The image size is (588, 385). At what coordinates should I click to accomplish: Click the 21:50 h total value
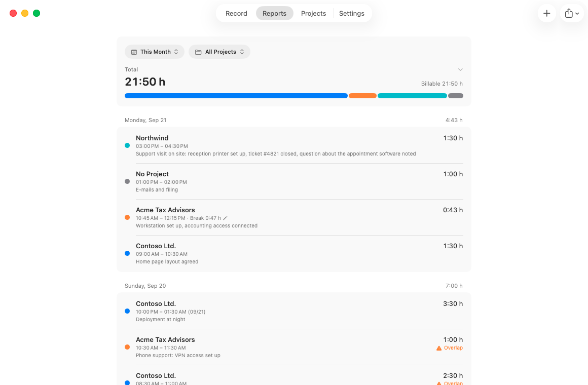pyautogui.click(x=145, y=82)
